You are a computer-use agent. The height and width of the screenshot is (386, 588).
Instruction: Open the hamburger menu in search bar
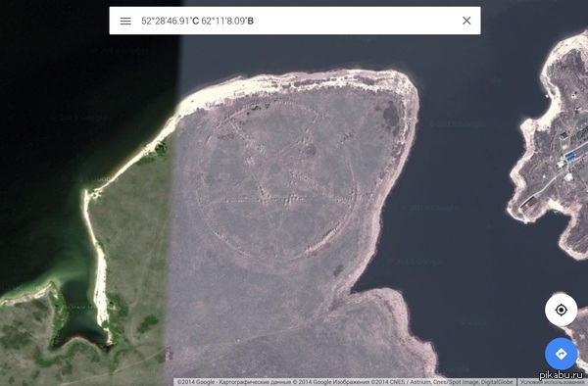click(125, 21)
